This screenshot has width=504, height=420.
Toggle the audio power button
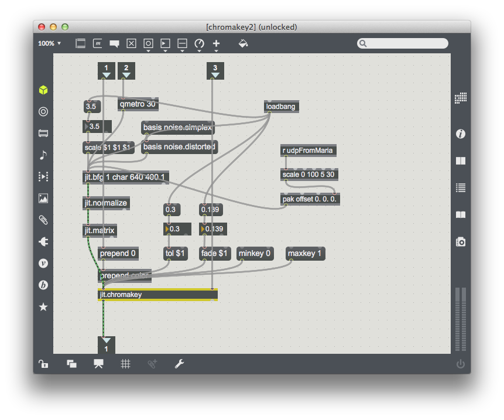pos(461,364)
